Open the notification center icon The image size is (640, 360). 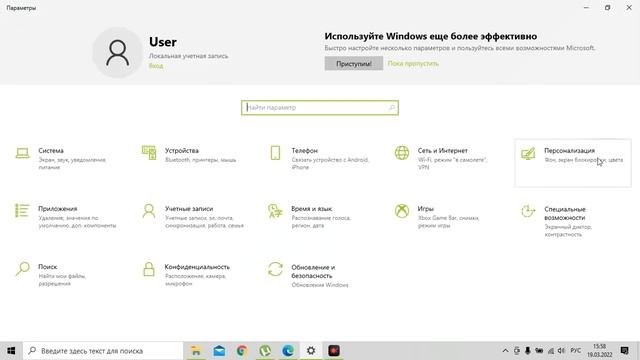[624, 351]
